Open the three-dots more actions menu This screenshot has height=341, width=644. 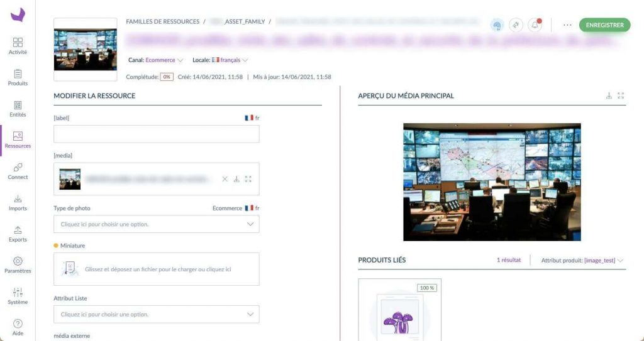coord(567,25)
